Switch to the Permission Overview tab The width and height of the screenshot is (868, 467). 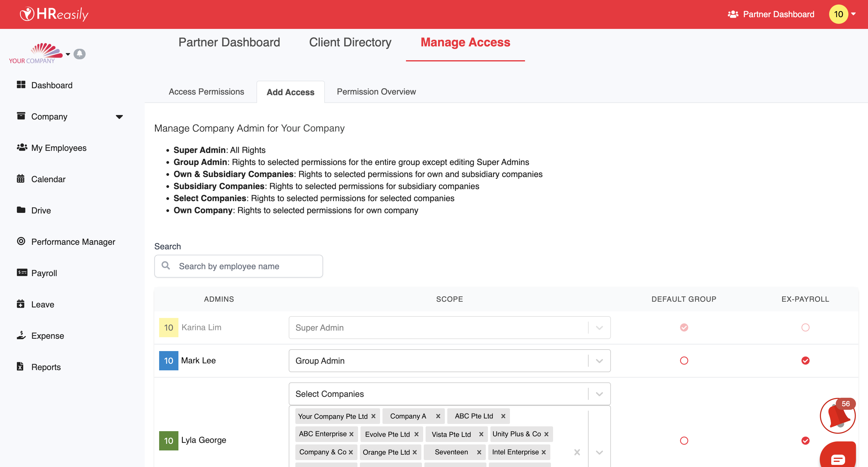point(376,92)
